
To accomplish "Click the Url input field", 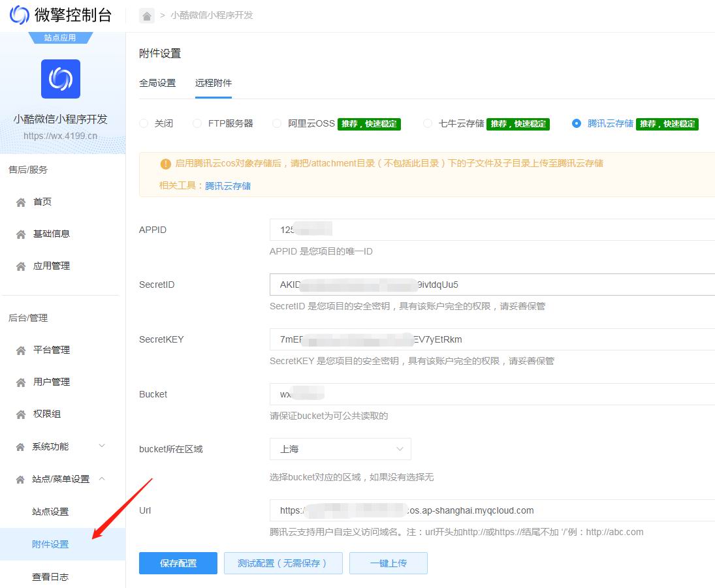I will click(x=492, y=510).
